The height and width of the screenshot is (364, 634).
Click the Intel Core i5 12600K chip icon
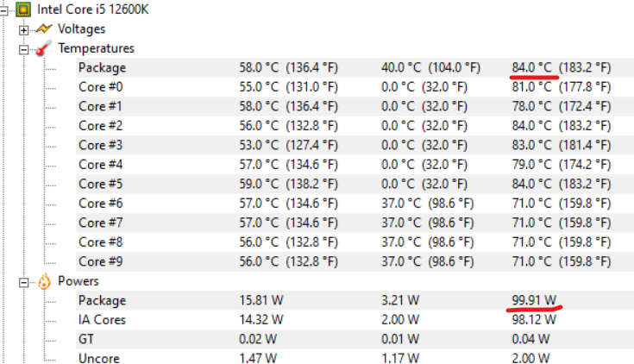23,9
